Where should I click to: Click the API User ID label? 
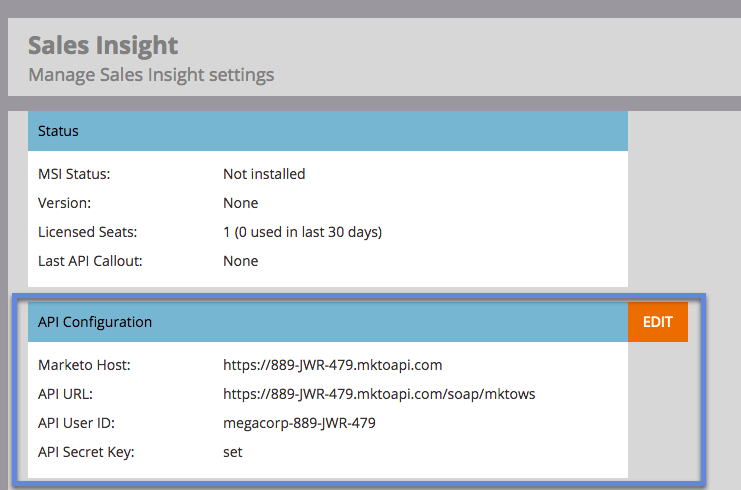[77, 423]
